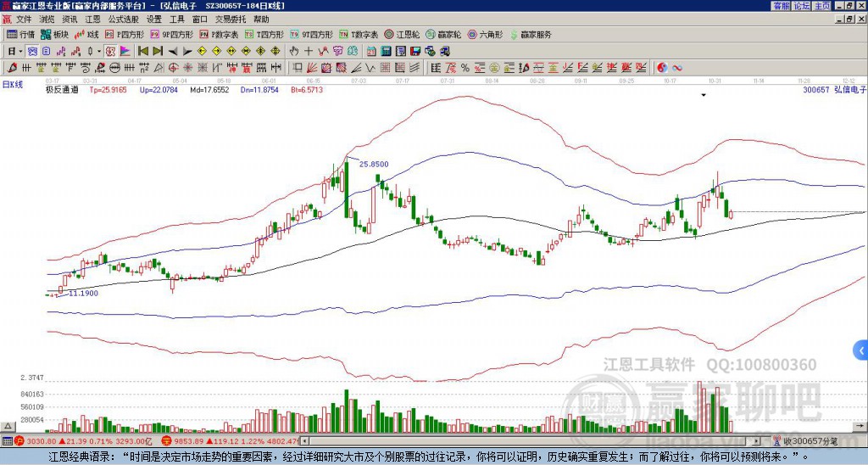Image resolution: width=868 pixels, height=465 pixels.
Task: Open the 帮助 menu
Action: (261, 20)
